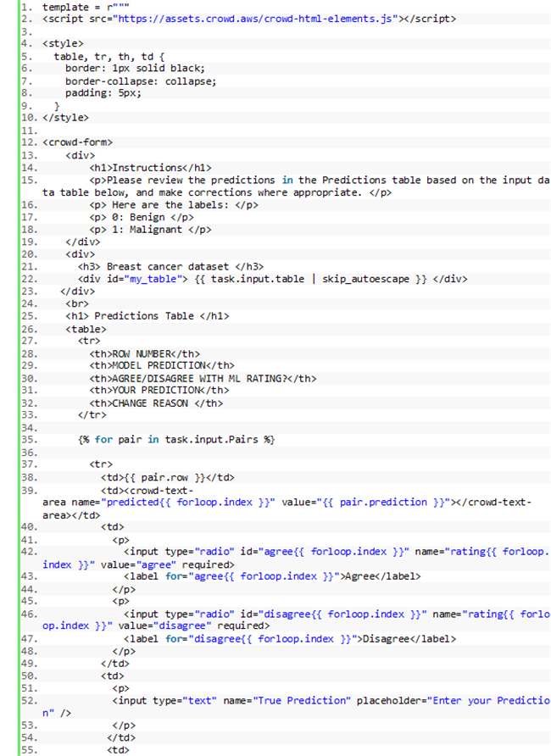Click the 'table, tr, th, td {' selector line
551x756 pixels.
[109, 57]
